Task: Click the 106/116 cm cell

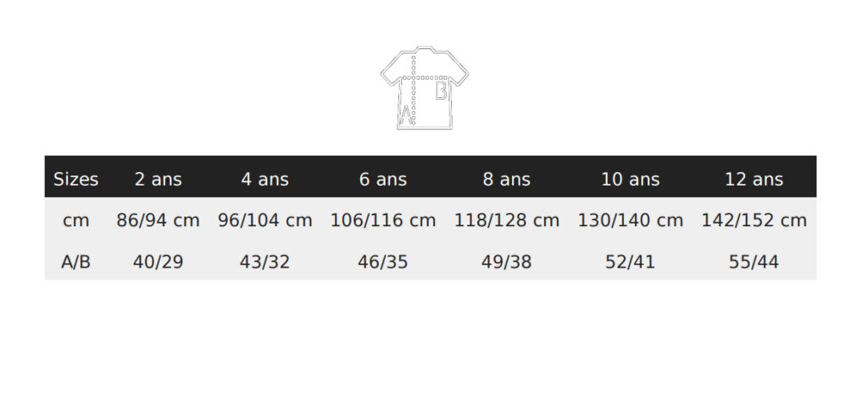Action: (382, 220)
